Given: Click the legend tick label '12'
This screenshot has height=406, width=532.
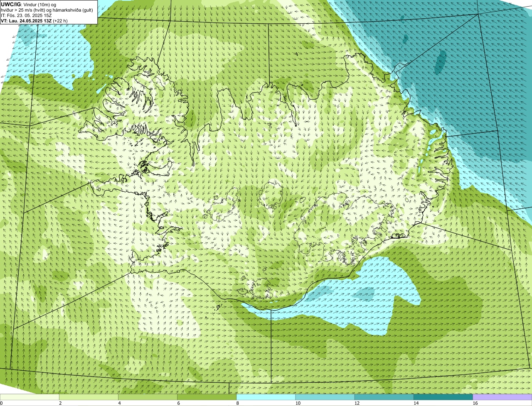Looking at the screenshot, I should (x=357, y=403).
